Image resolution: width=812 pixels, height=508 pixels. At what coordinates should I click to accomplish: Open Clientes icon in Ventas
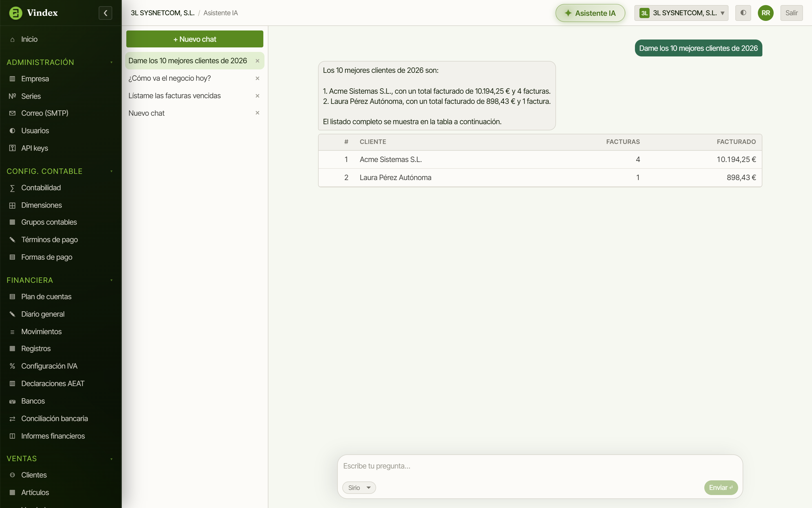click(12, 475)
